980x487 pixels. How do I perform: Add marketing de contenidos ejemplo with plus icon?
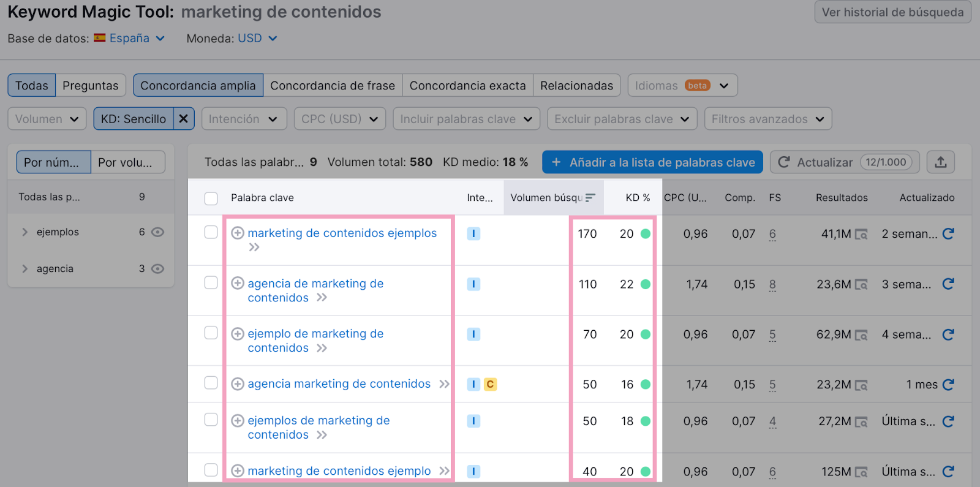(x=238, y=470)
